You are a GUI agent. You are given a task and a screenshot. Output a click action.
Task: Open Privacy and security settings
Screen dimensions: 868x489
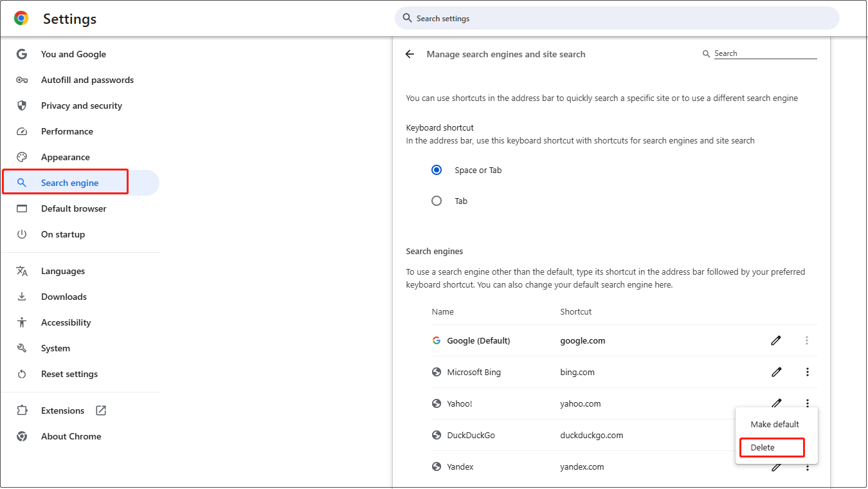pos(82,106)
